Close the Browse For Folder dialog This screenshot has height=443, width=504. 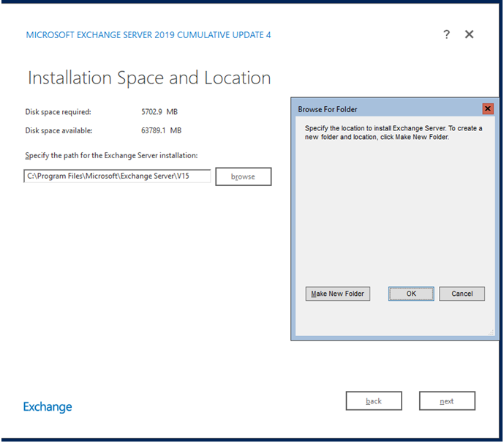488,109
